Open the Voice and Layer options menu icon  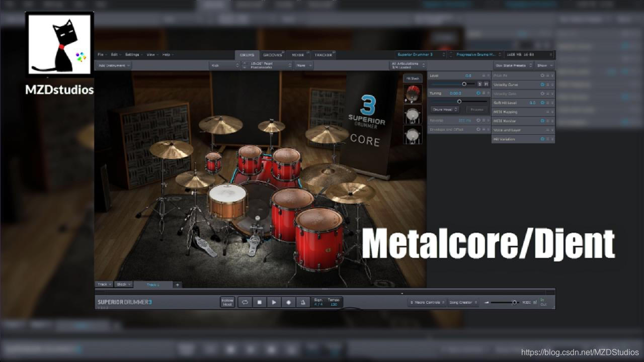click(547, 130)
